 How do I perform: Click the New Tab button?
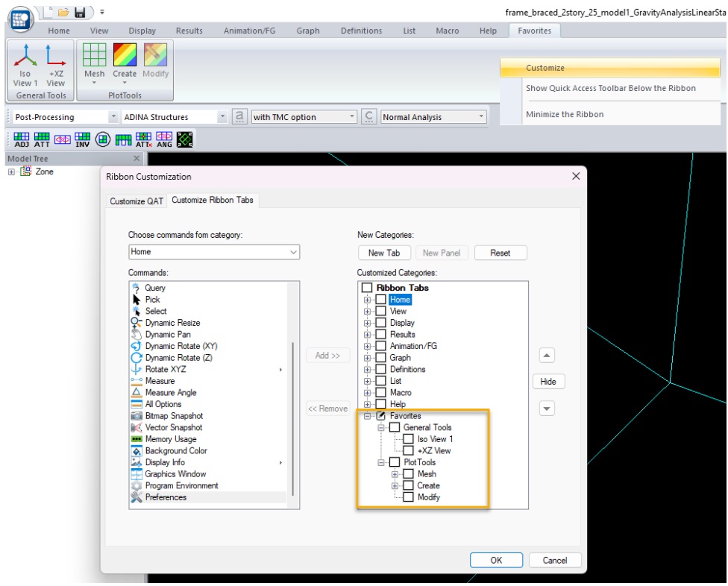pos(384,253)
